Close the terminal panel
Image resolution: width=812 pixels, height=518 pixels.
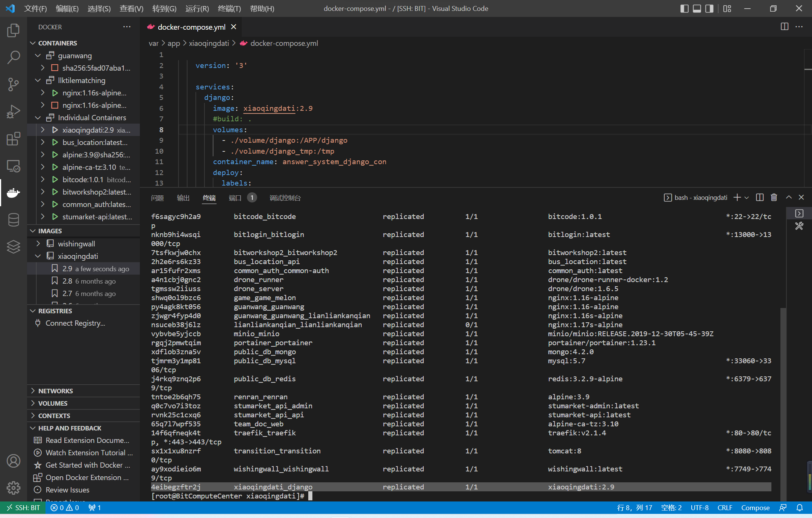(801, 198)
